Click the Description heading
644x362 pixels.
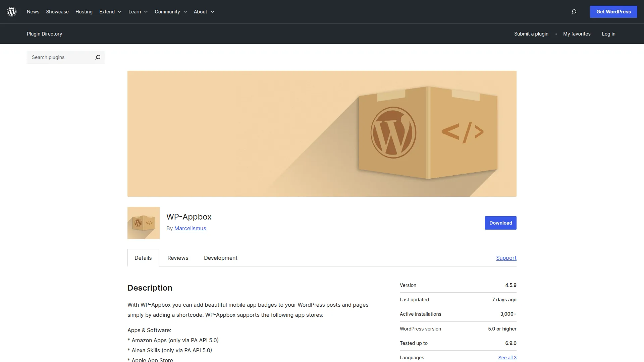point(150,288)
